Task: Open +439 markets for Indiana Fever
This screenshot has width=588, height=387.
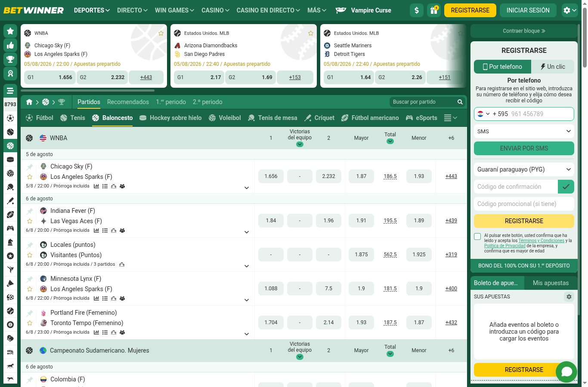Action: tap(451, 221)
